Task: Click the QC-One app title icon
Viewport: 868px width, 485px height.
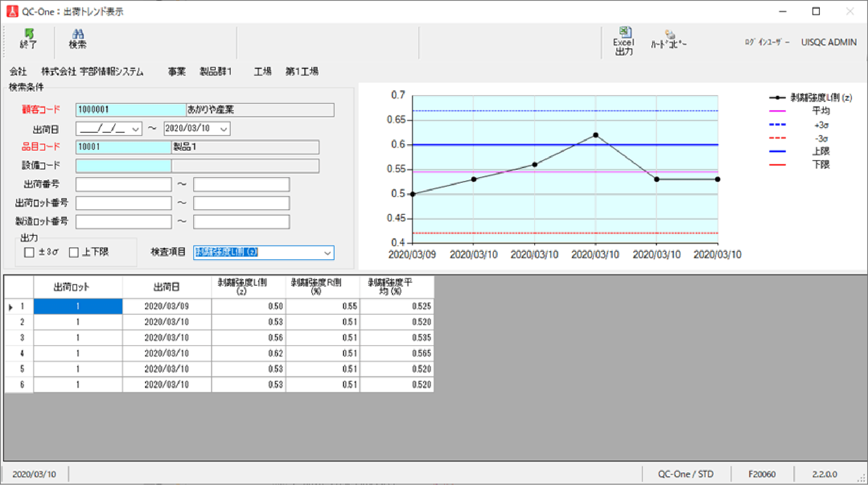Action: click(x=13, y=11)
